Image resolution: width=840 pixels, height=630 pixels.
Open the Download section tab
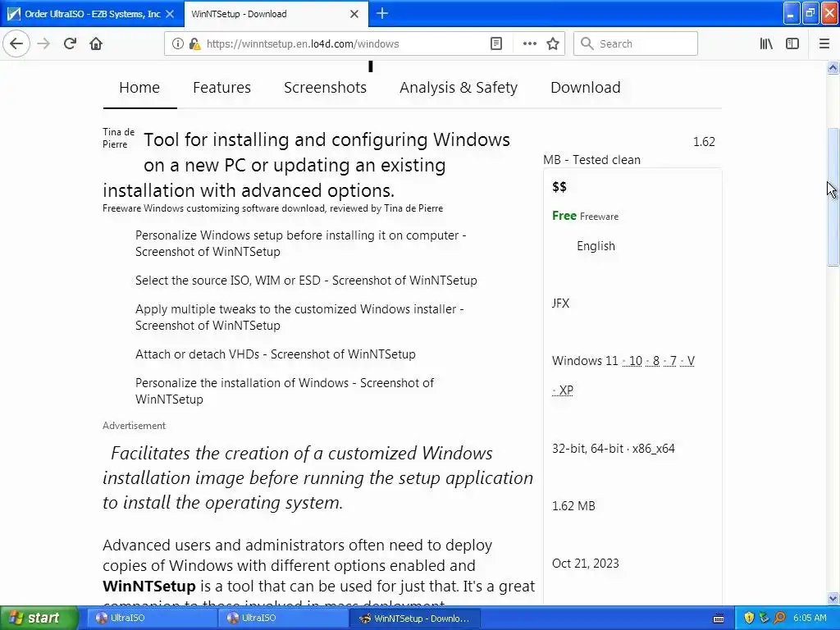pos(586,87)
